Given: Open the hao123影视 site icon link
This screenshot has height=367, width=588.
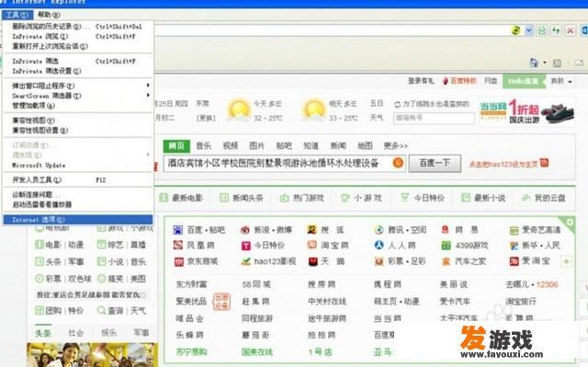Looking at the screenshot, I should (x=246, y=261).
